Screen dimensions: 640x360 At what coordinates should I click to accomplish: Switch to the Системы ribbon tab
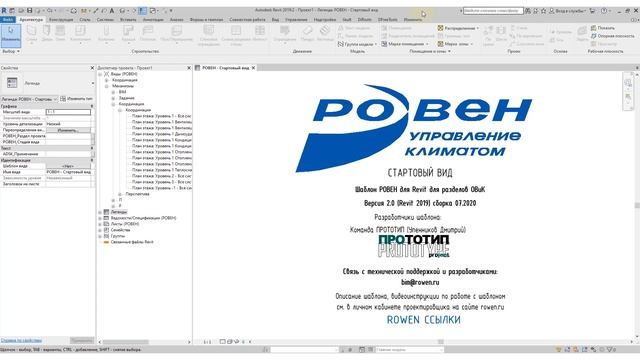(105, 19)
